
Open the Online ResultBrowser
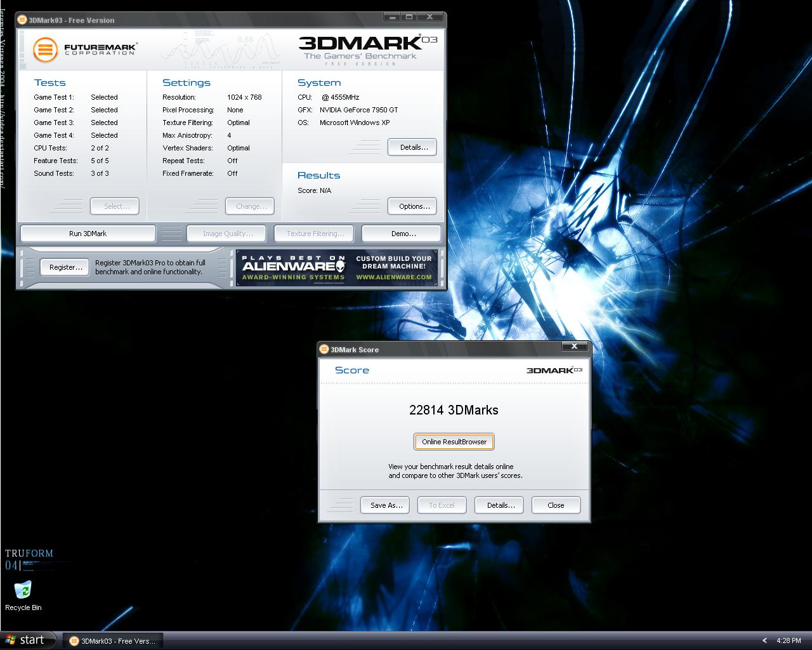[454, 442]
